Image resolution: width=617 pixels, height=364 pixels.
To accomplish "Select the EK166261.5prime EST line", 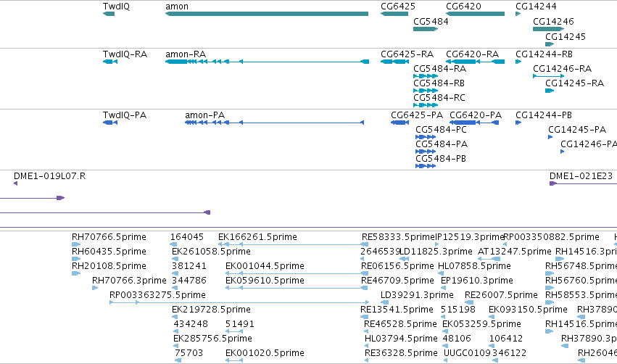I will [293, 244].
